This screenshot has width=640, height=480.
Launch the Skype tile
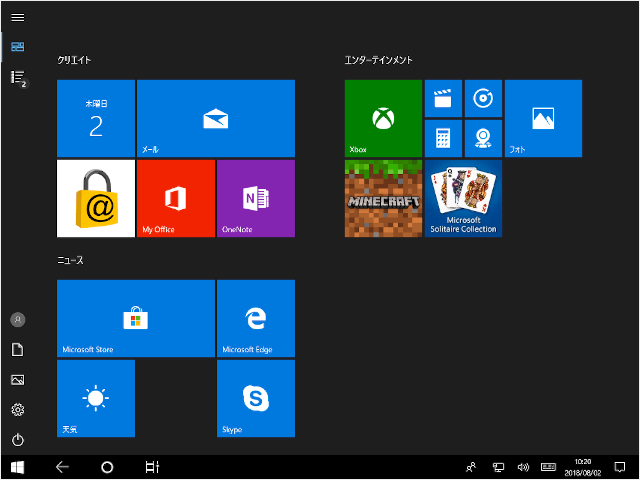tap(256, 398)
